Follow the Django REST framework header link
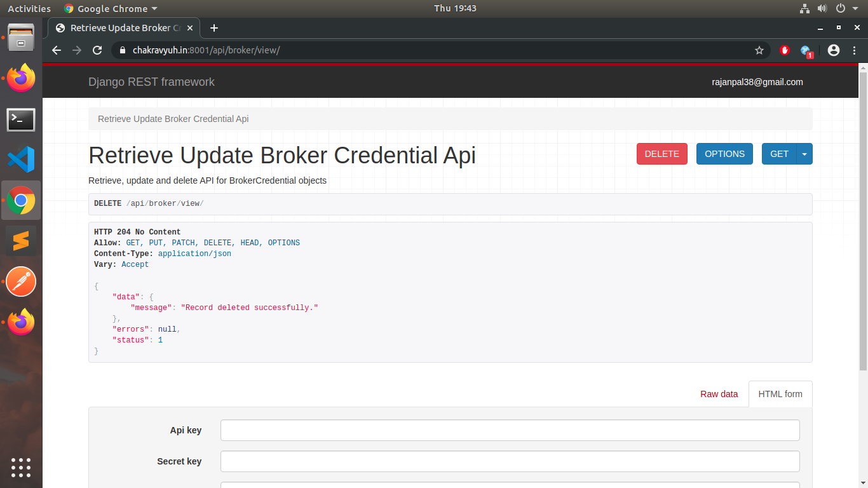 151,82
